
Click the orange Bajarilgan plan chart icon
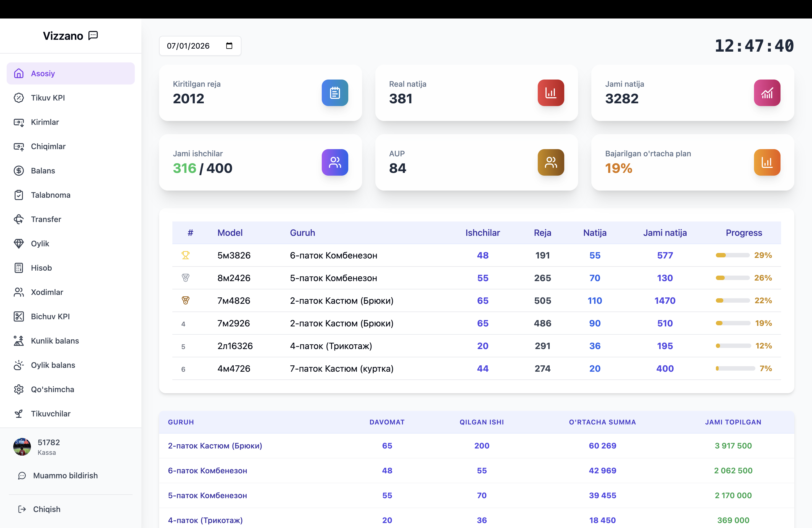click(767, 162)
